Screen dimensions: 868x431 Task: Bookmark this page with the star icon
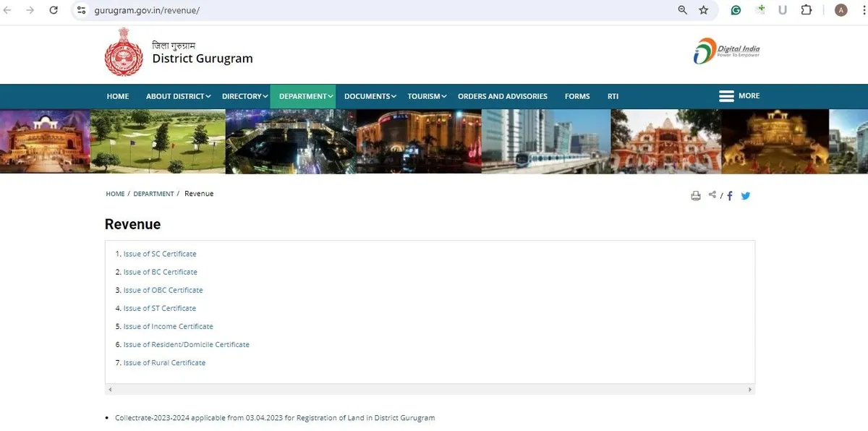click(703, 10)
